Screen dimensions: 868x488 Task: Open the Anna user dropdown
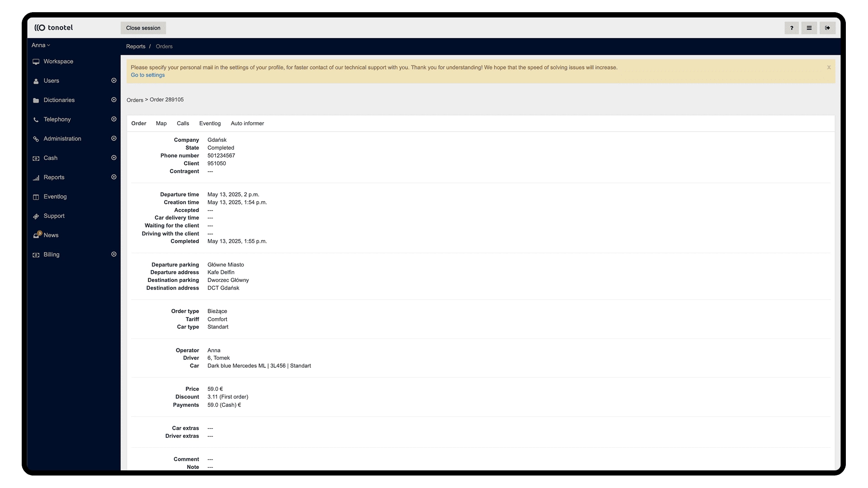coord(41,45)
